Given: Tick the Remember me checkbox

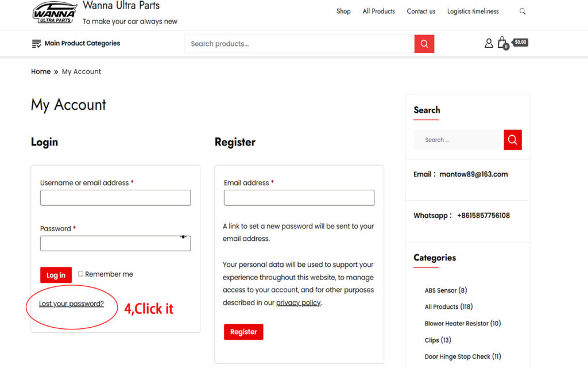Looking at the screenshot, I should click(80, 274).
